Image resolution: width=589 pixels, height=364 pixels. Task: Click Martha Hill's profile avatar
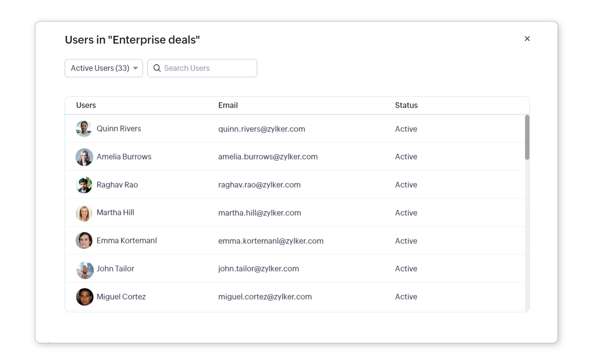point(84,213)
